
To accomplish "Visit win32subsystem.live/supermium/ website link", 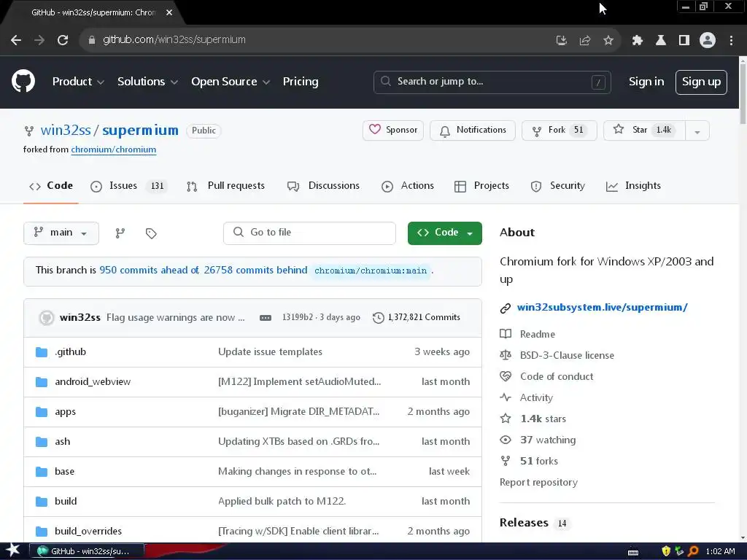I will click(x=602, y=308).
